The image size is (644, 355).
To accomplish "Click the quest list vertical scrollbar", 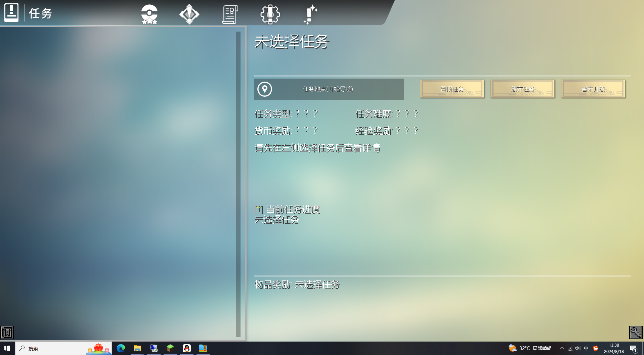I will pyautogui.click(x=238, y=184).
